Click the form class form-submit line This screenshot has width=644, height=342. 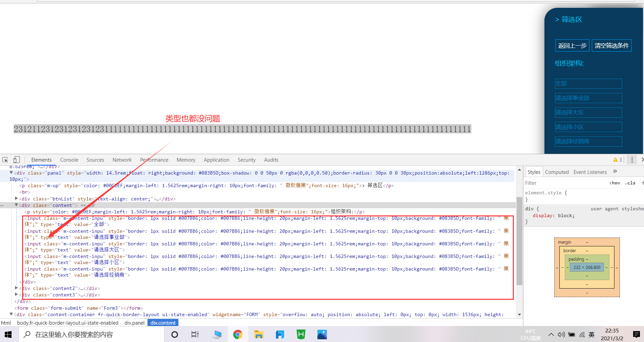pos(79,308)
